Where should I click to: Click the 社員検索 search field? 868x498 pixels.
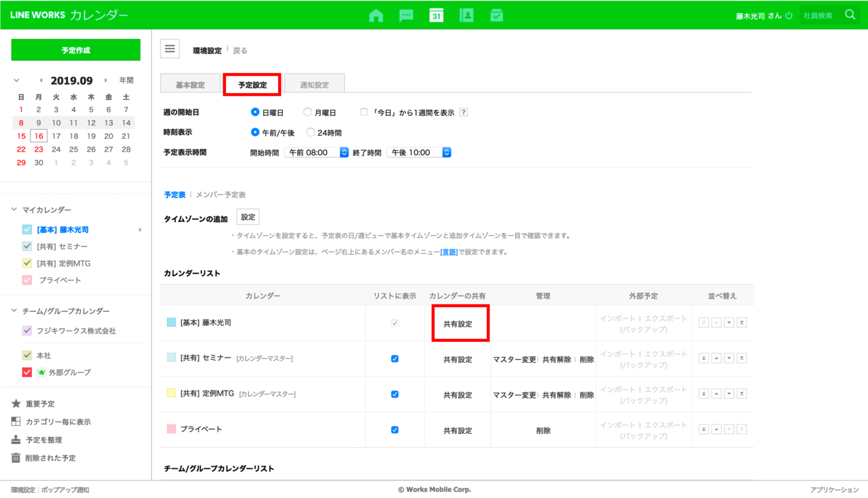pos(820,16)
